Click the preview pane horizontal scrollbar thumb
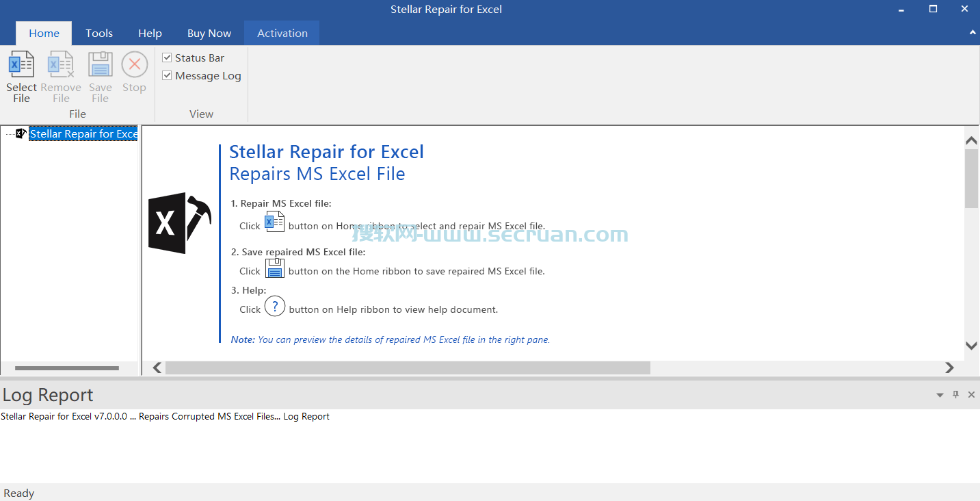Screen dimensions: 980x501 point(408,368)
